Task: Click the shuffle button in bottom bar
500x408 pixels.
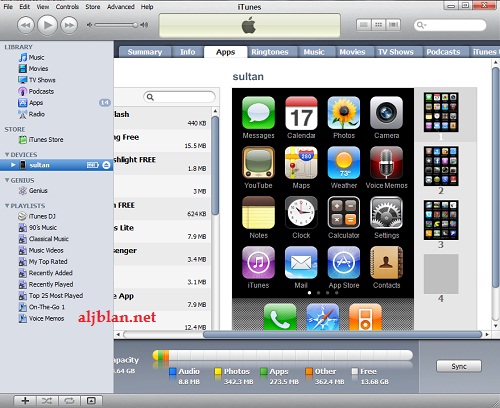Action: tap(47, 401)
